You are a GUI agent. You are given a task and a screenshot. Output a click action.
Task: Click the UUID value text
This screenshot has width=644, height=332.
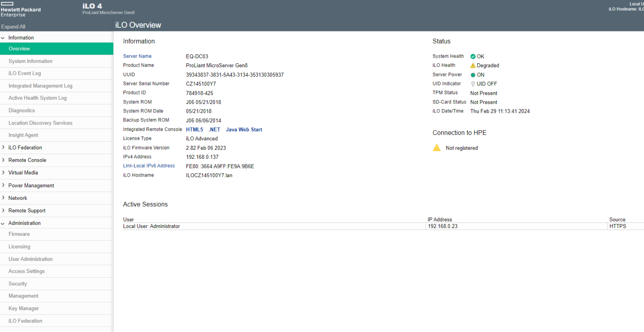[235, 75]
